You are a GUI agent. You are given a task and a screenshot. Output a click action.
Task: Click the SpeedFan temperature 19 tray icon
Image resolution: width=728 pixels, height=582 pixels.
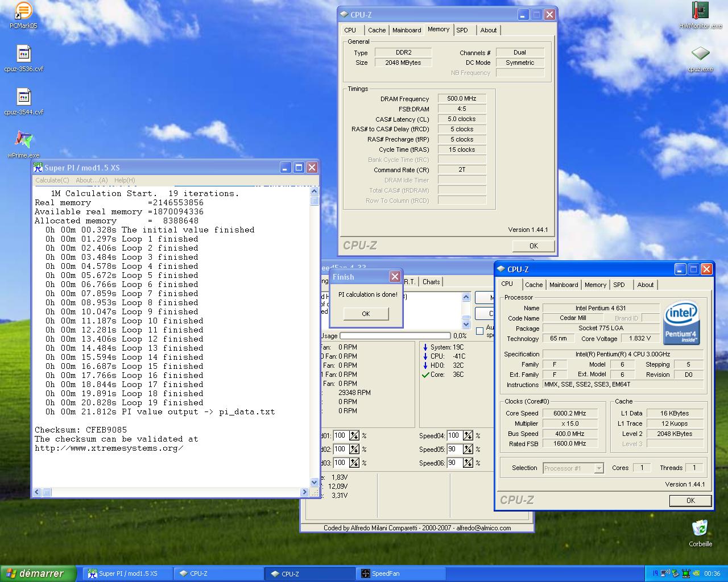tap(655, 573)
